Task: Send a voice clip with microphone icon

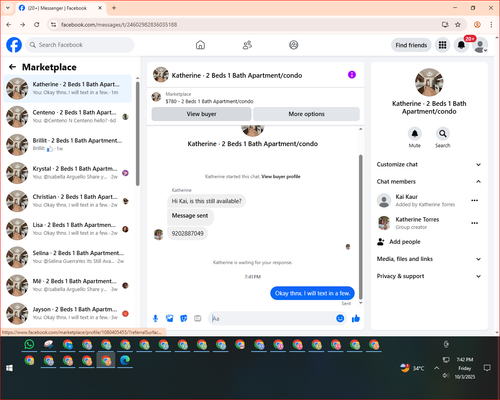Action: click(x=155, y=318)
